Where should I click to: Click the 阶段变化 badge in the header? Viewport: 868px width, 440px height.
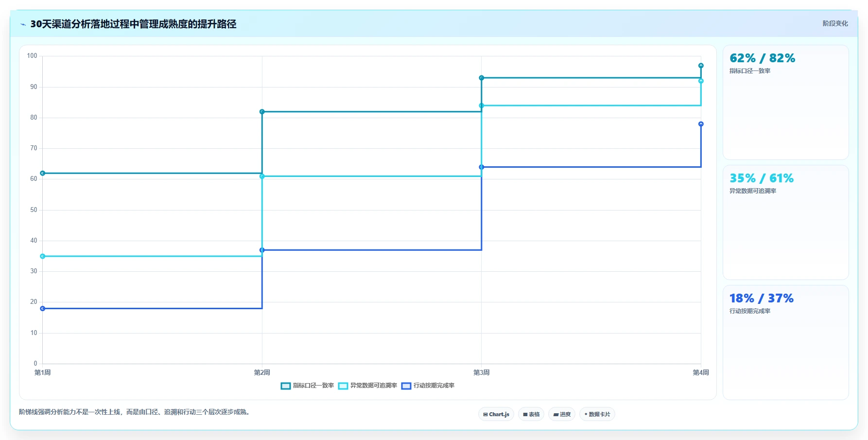[x=835, y=23]
